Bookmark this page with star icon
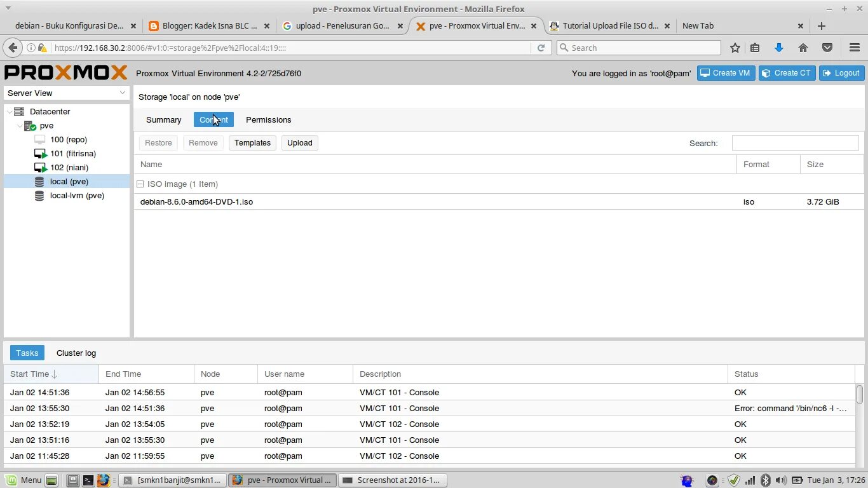Viewport: 868px width, 488px height. pyautogui.click(x=735, y=48)
